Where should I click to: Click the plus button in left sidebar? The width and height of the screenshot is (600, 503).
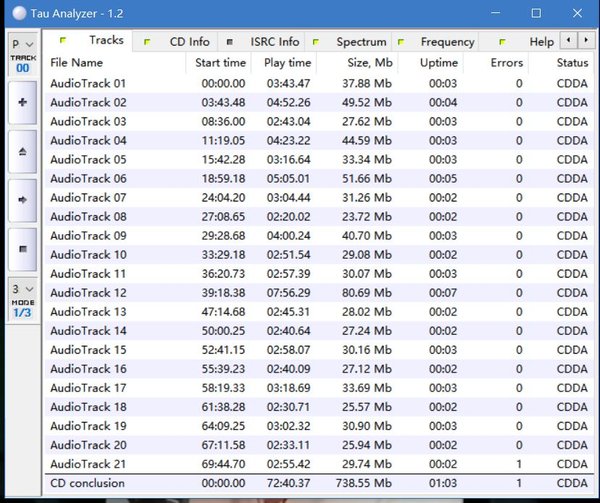[22, 103]
